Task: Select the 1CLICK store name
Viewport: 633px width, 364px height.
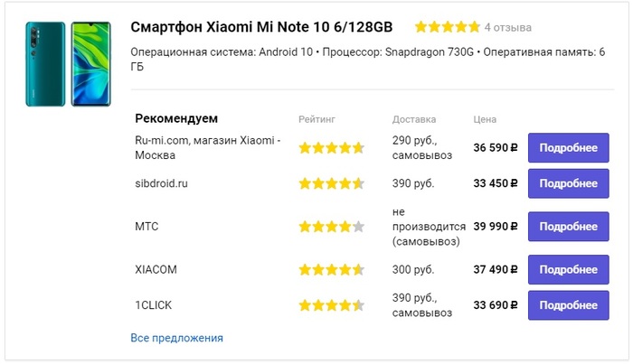Action: coord(154,305)
